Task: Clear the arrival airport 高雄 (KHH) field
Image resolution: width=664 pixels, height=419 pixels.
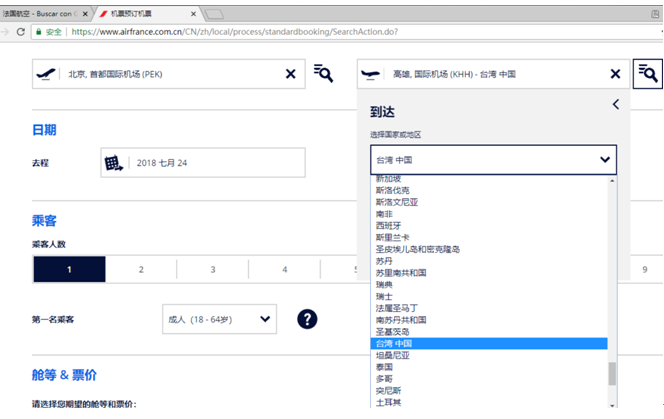Action: [x=615, y=74]
